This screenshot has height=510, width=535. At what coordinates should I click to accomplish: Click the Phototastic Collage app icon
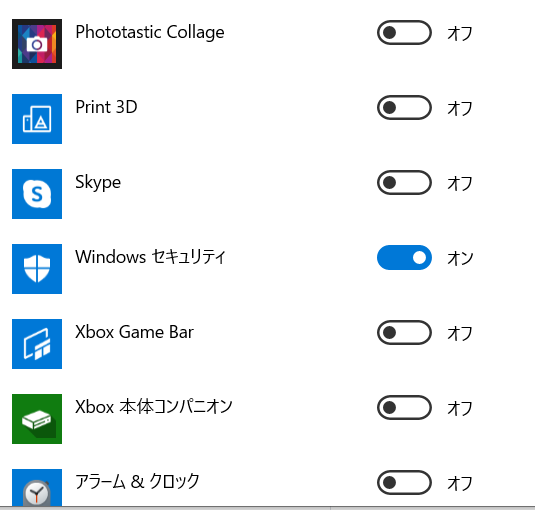[37, 44]
